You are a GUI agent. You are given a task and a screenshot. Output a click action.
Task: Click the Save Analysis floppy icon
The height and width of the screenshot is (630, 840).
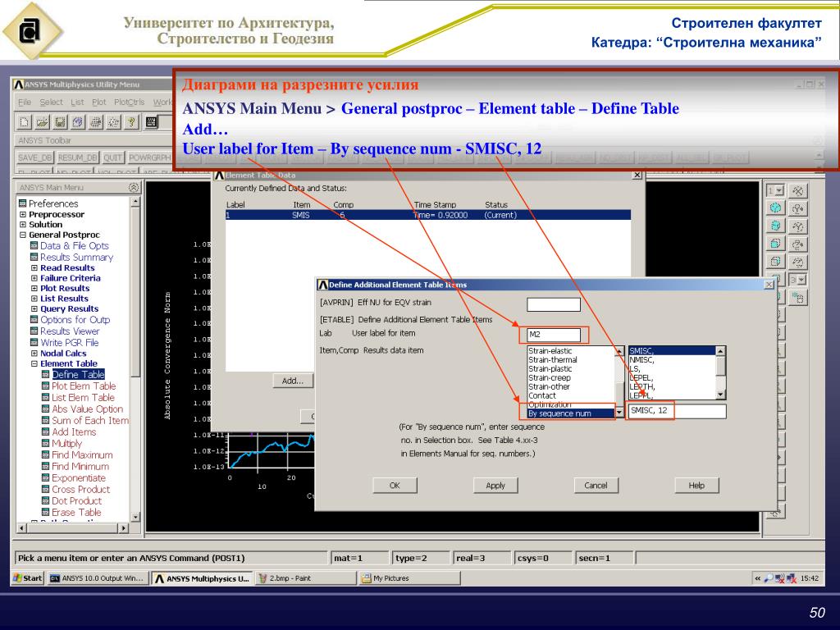click(x=59, y=122)
